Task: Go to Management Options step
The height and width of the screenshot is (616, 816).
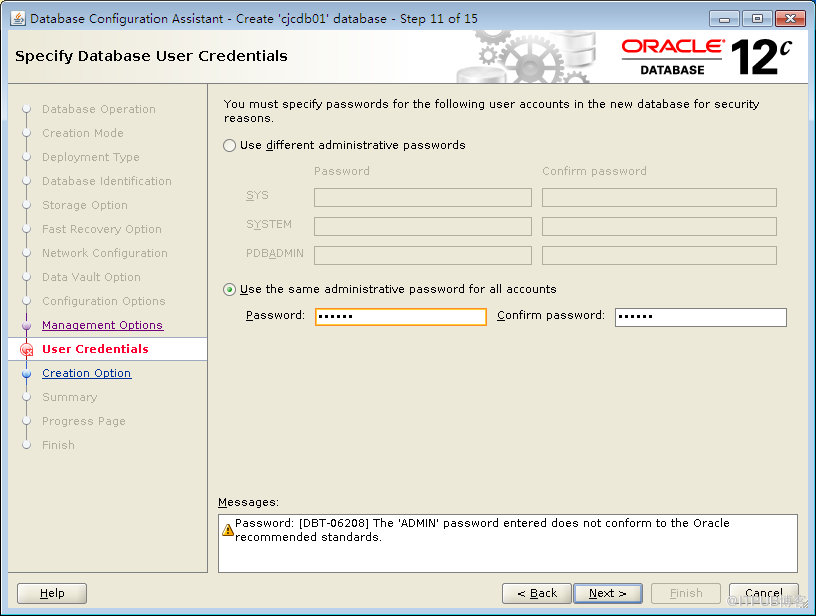Action: click(103, 325)
